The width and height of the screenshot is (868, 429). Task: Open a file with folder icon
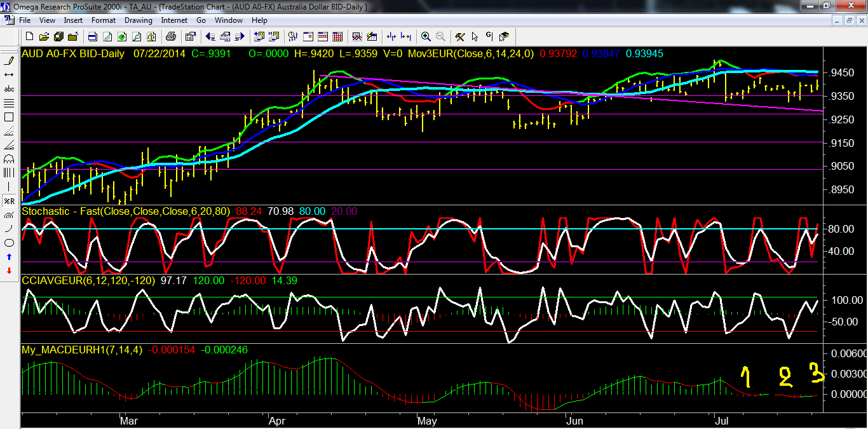[x=45, y=36]
